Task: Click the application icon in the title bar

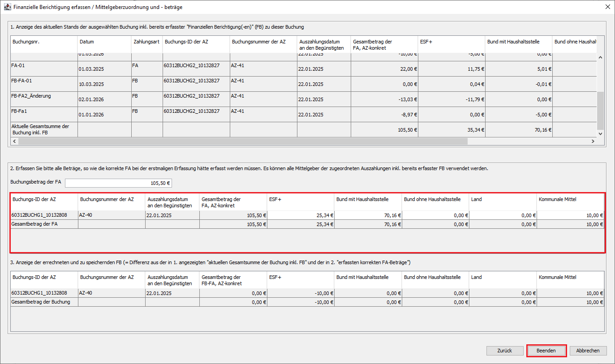Action: (7, 7)
